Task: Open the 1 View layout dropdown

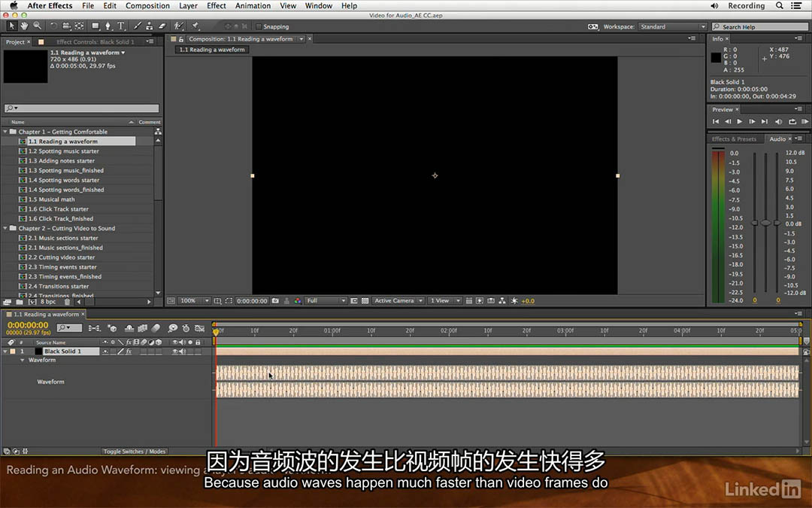Action: coord(444,300)
